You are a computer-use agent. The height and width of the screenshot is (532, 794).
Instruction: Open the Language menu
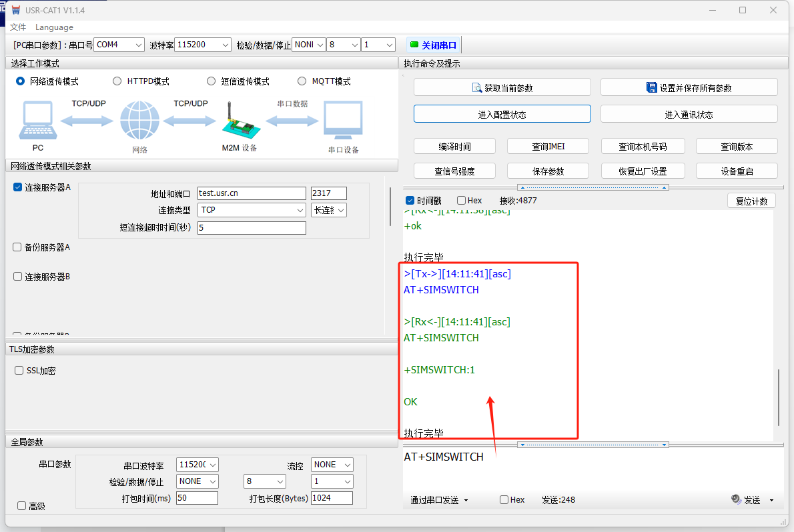point(54,27)
